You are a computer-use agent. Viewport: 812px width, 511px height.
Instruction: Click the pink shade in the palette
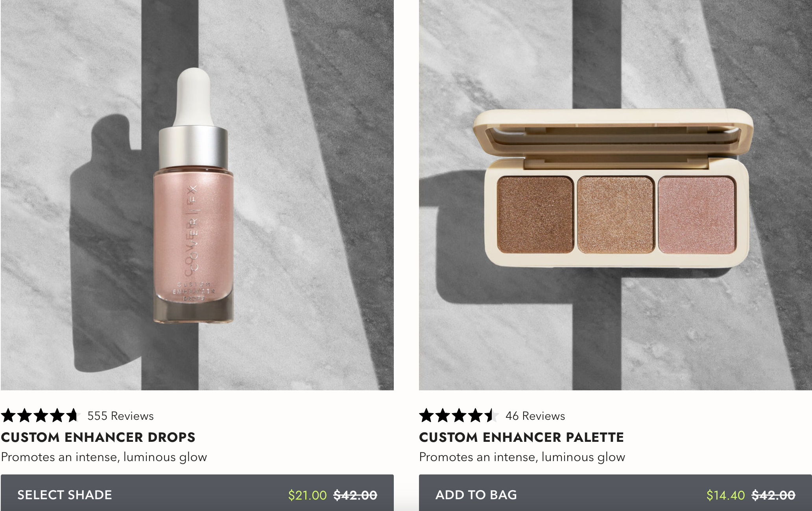point(696,215)
